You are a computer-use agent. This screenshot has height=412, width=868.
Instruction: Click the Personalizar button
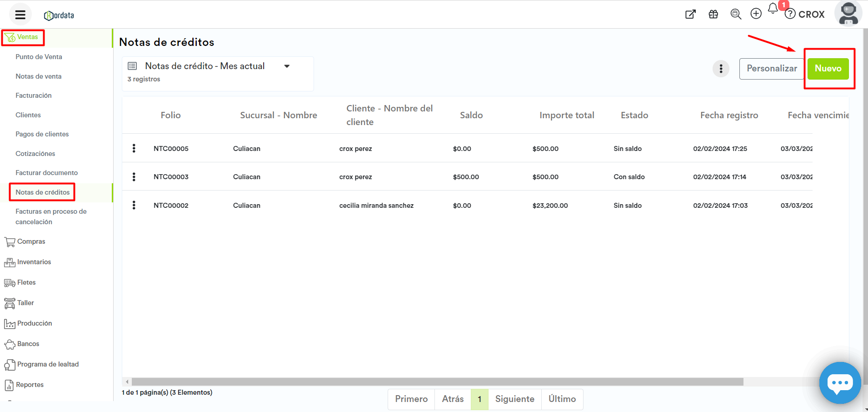[771, 69]
